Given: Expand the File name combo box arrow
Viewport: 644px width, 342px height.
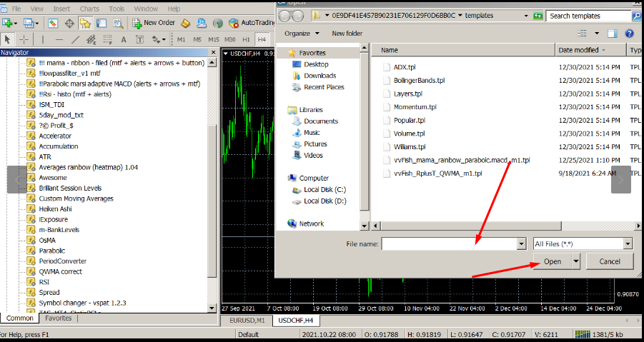Looking at the screenshot, I should (520, 243).
